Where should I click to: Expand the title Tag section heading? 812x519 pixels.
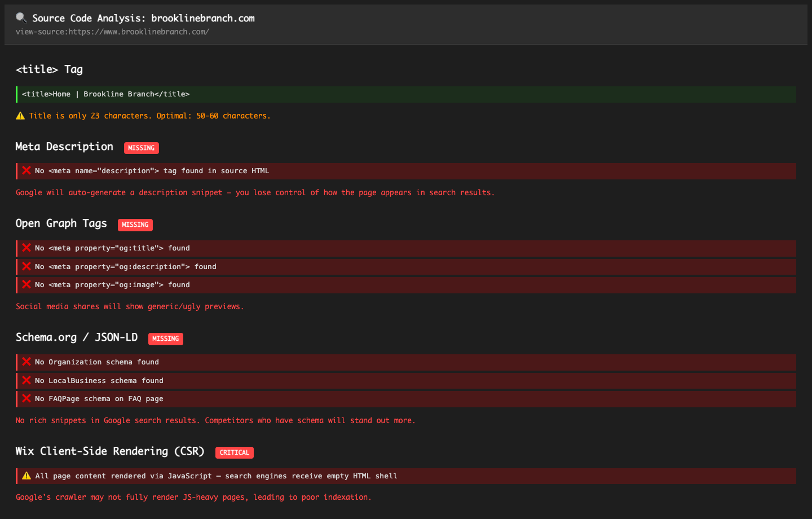click(x=49, y=69)
